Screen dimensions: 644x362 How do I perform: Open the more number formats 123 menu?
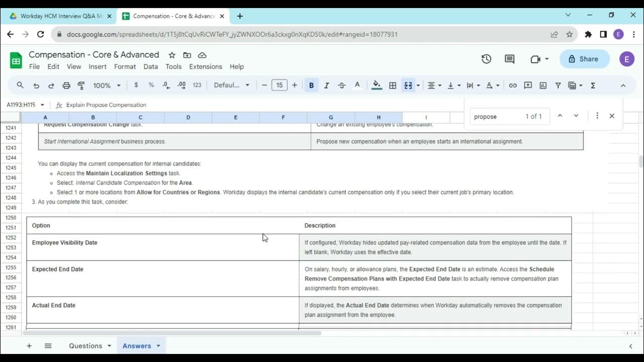(x=197, y=85)
